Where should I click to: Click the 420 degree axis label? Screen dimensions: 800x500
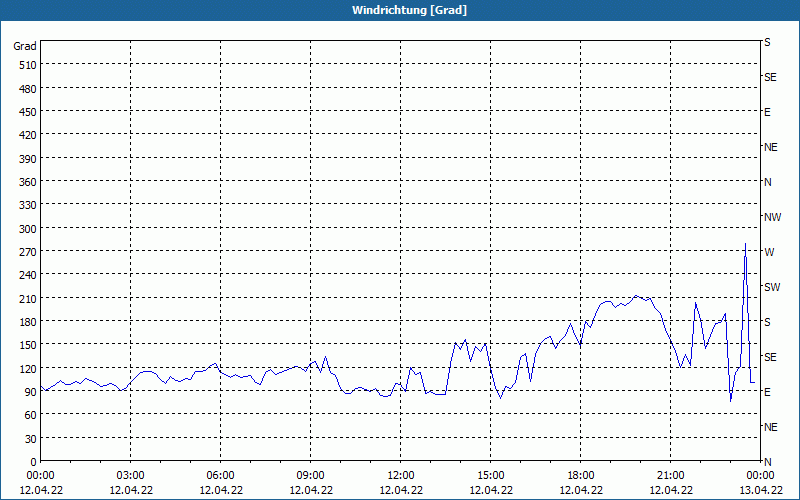click(28, 135)
